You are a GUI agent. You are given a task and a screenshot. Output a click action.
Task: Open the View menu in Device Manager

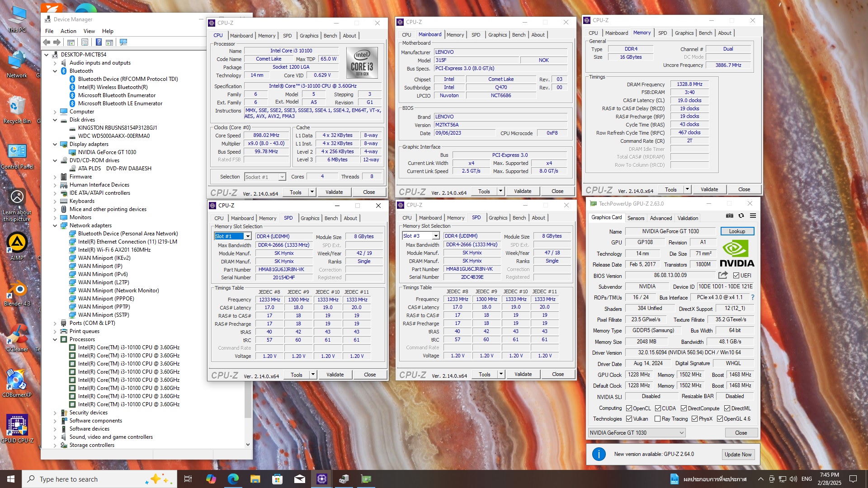89,31
